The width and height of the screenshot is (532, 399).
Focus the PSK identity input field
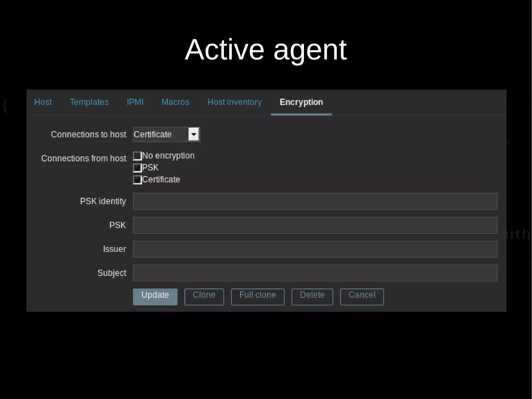pyautogui.click(x=315, y=201)
